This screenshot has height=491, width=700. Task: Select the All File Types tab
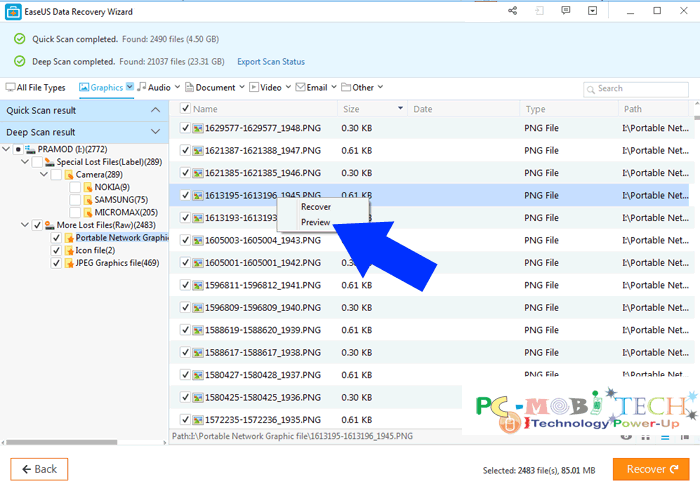(x=35, y=87)
